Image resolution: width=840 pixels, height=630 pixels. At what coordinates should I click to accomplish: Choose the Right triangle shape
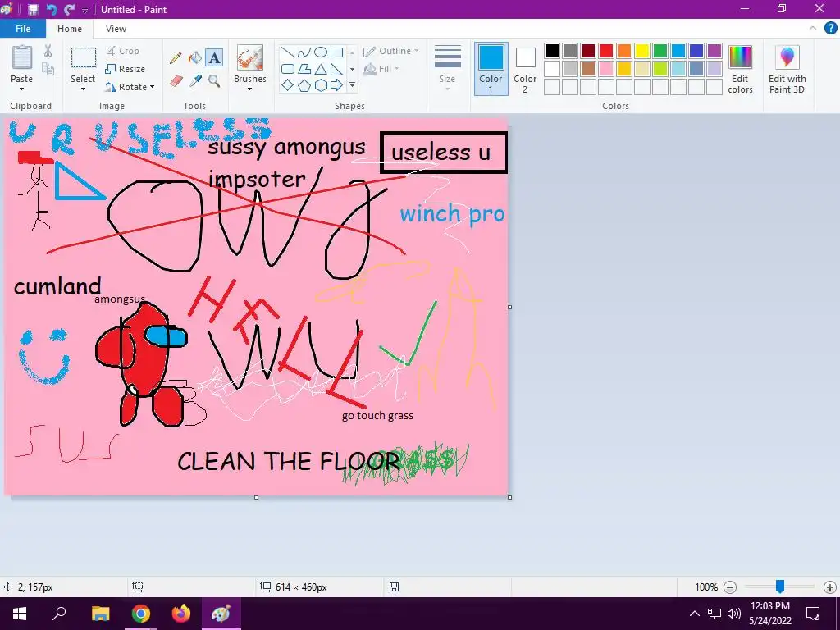pos(337,69)
